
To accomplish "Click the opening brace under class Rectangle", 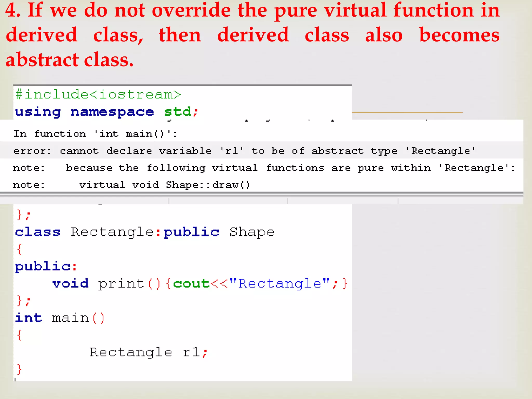I will [19, 249].
